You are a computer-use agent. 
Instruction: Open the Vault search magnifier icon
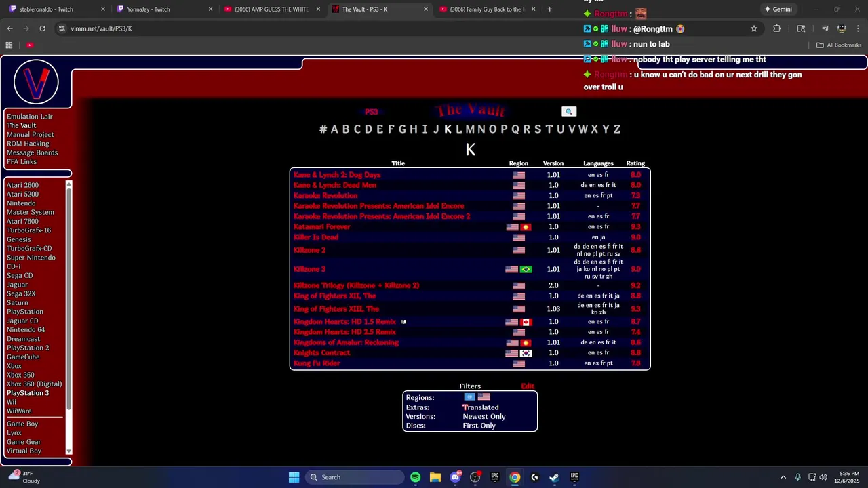569,111
